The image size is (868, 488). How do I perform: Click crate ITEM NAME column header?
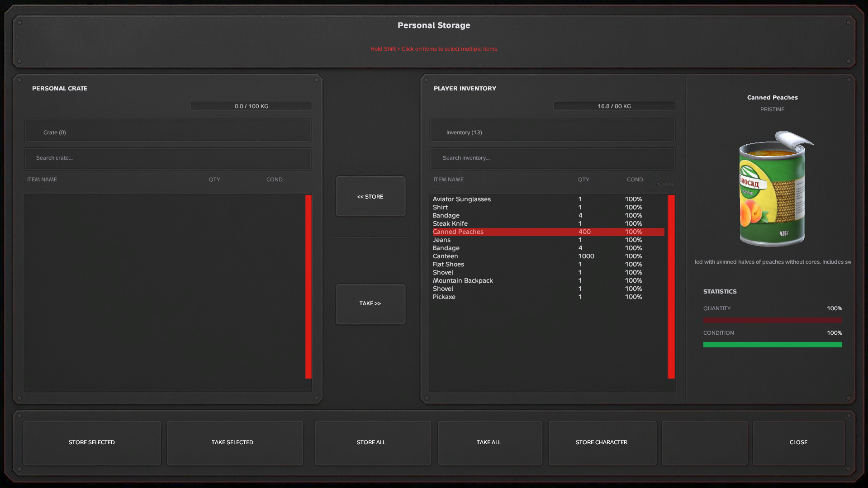(x=42, y=180)
